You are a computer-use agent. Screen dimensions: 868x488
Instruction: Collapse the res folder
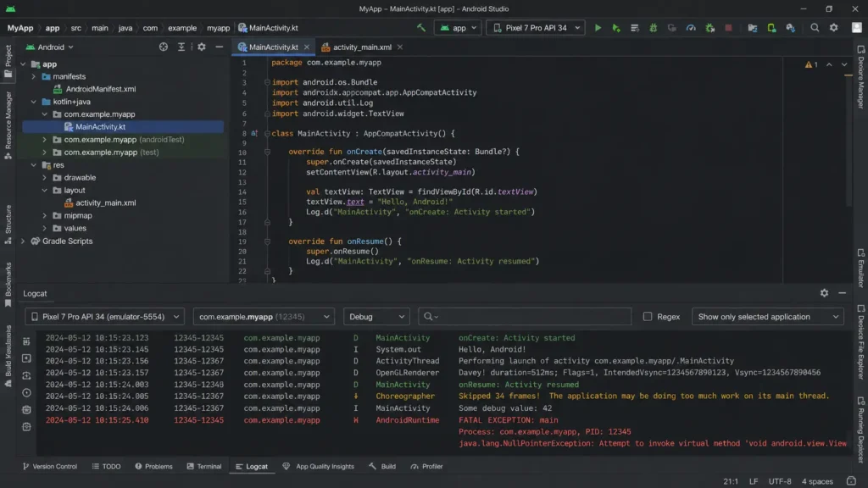[34, 165]
